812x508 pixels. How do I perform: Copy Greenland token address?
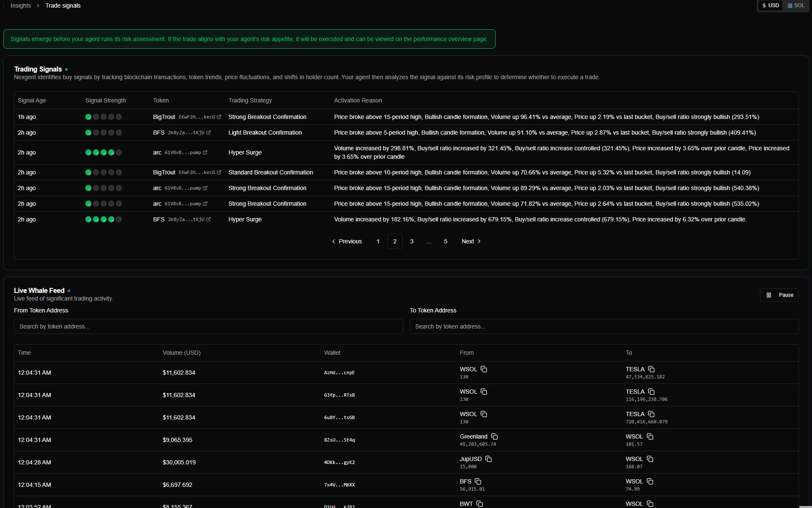coord(494,436)
